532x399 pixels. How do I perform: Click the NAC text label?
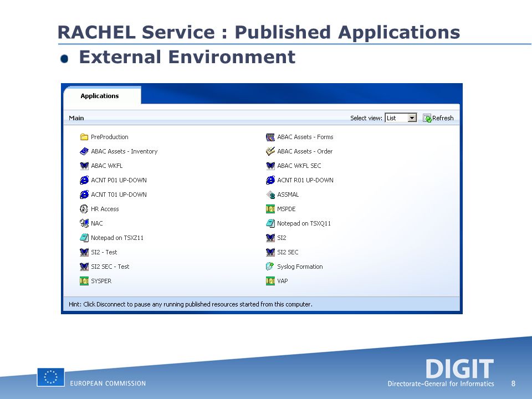(x=96, y=223)
